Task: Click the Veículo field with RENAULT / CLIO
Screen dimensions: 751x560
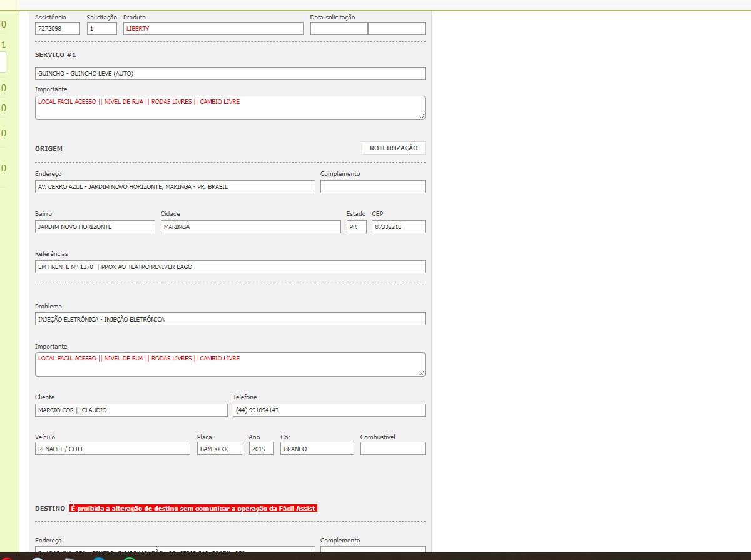Action: pos(112,449)
